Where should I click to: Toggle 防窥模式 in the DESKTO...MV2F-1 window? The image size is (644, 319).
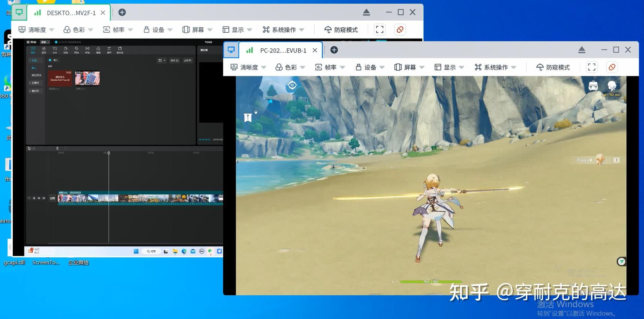pyautogui.click(x=341, y=30)
